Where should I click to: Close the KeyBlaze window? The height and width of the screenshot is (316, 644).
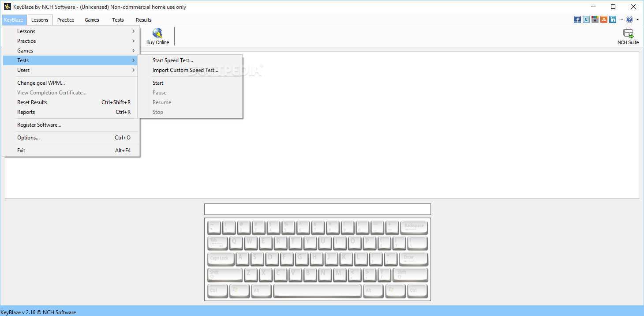tap(633, 7)
